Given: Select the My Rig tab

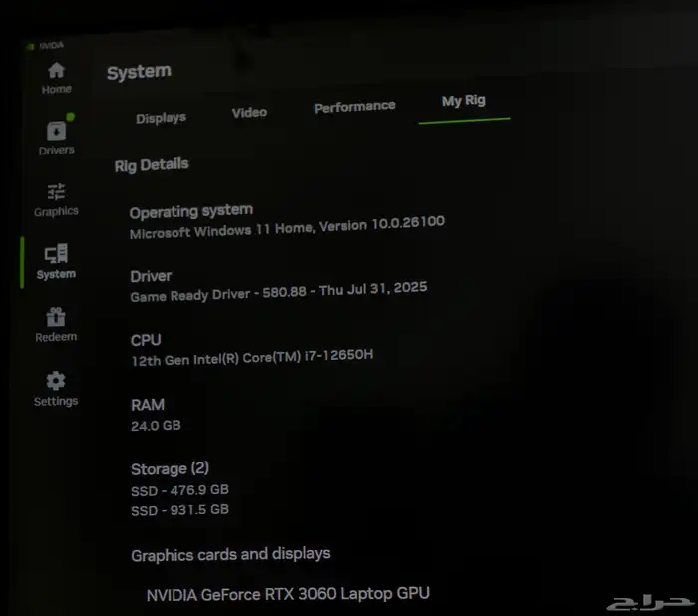Looking at the screenshot, I should [464, 101].
